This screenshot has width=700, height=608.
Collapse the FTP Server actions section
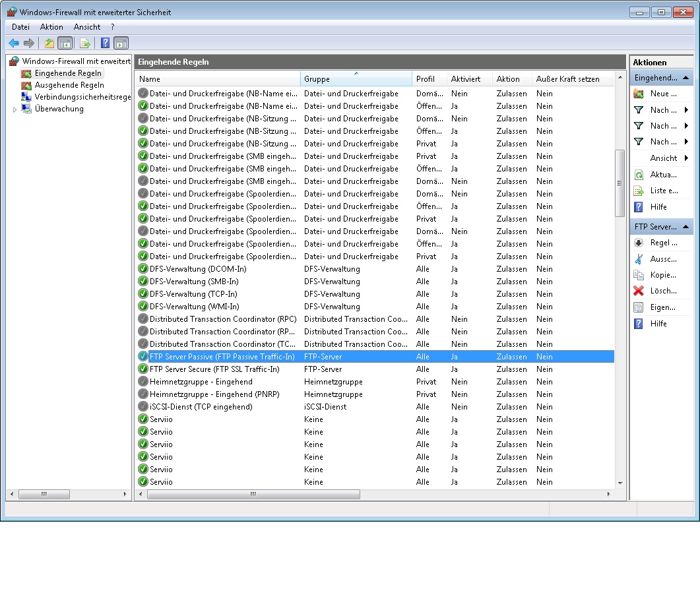[686, 227]
